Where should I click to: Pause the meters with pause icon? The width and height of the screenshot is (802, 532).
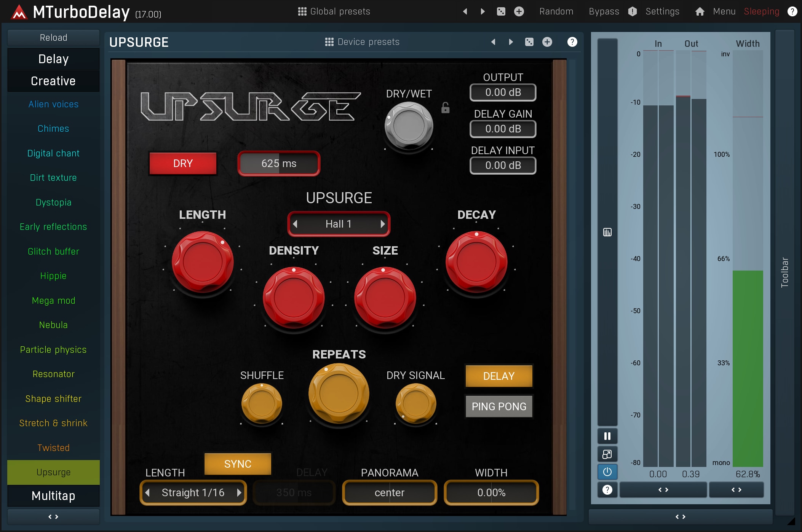pos(607,436)
